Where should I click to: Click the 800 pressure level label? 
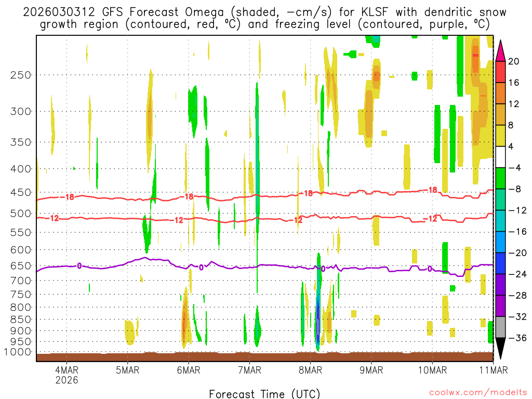click(21, 308)
